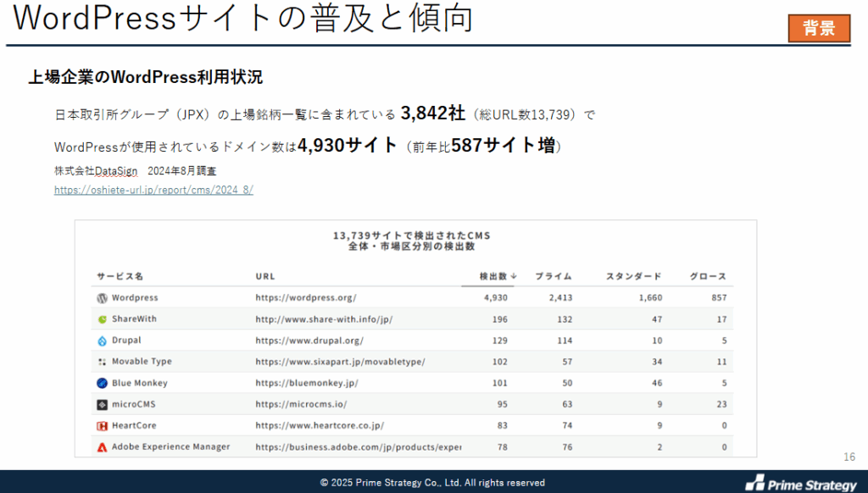
Task: Click the 95 detection count cell
Action: (x=502, y=404)
